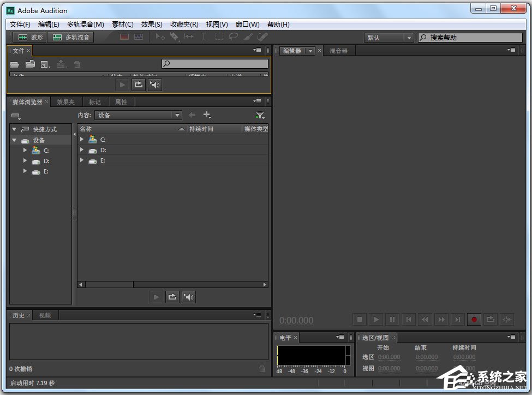532x395 pixels.
Task: Switch to Waveform (波形) view
Action: 30,37
